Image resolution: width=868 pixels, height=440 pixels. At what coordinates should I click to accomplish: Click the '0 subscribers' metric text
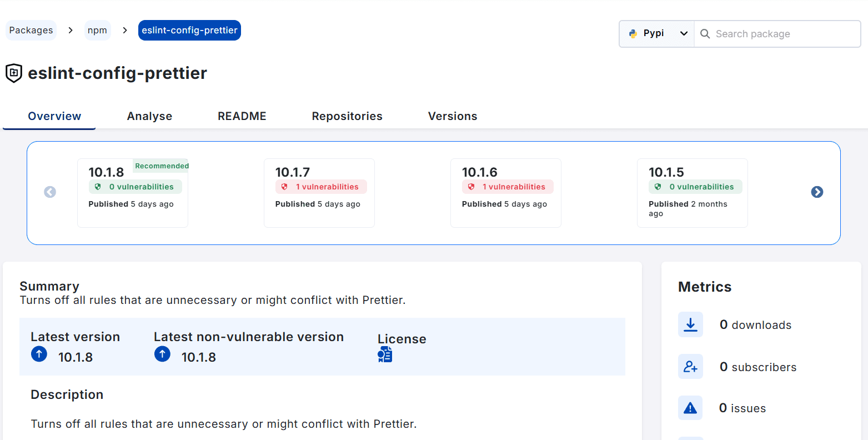click(758, 367)
